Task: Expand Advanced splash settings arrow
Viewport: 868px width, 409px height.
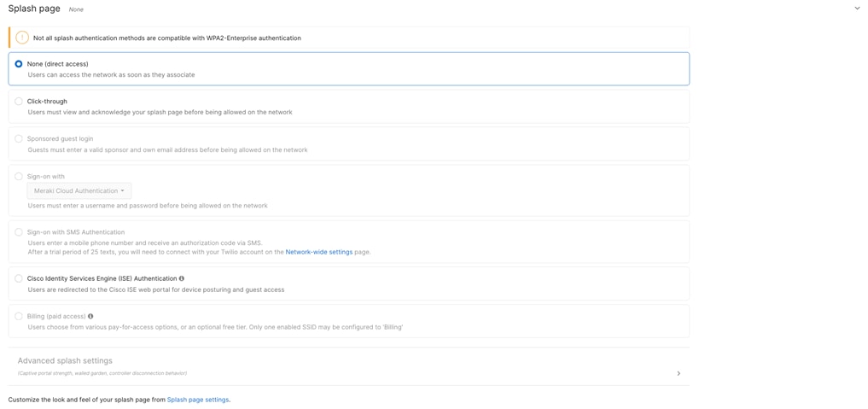Action: pos(679,374)
